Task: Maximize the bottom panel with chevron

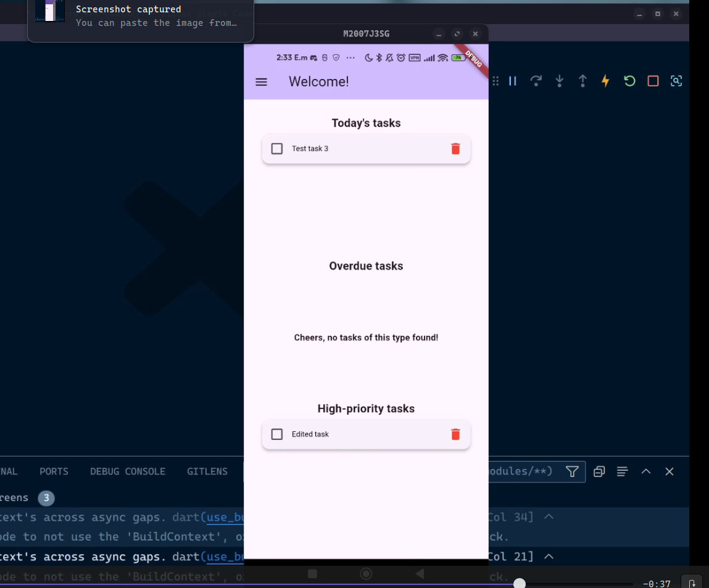Action: coord(646,471)
